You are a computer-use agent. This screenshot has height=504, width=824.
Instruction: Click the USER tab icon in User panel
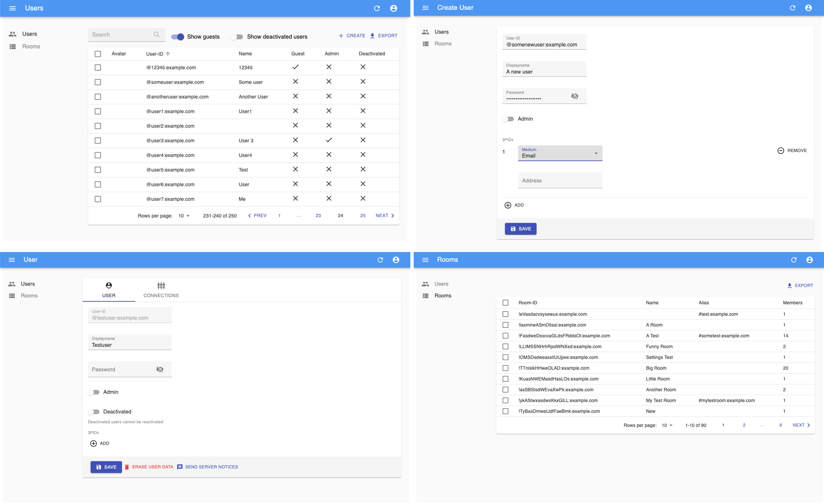click(x=109, y=285)
